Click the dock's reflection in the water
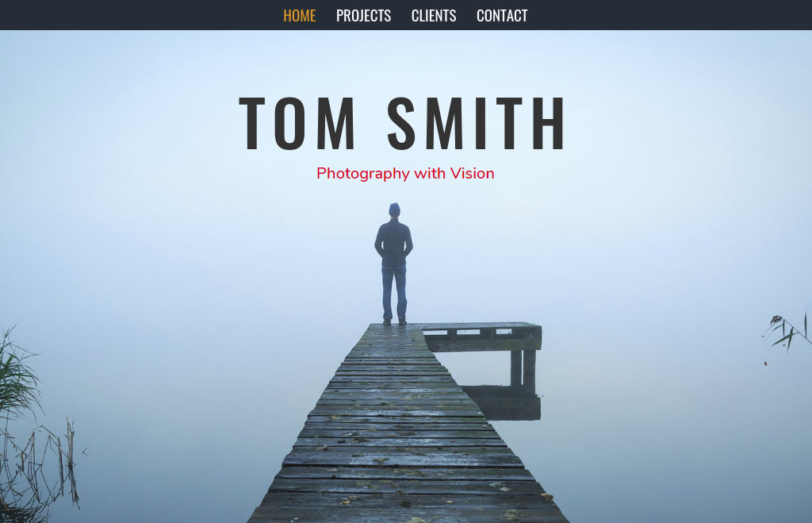Screen dimensions: 812x523 tap(501, 402)
